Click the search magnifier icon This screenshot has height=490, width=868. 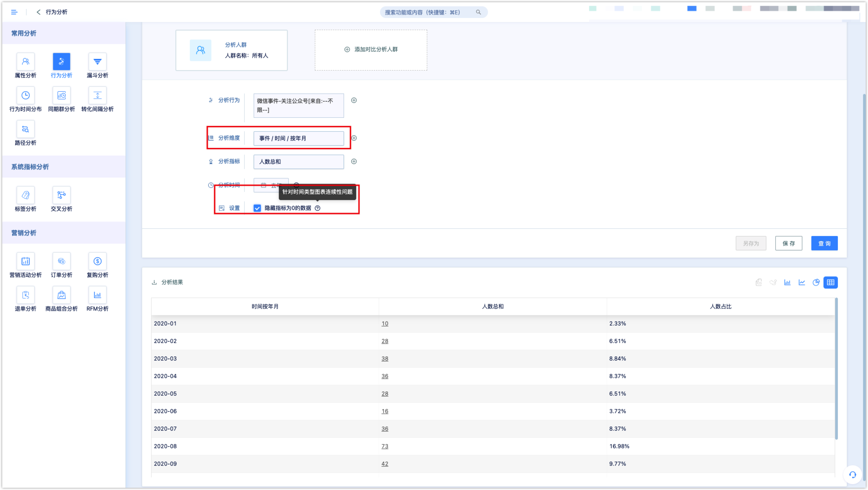tap(478, 12)
